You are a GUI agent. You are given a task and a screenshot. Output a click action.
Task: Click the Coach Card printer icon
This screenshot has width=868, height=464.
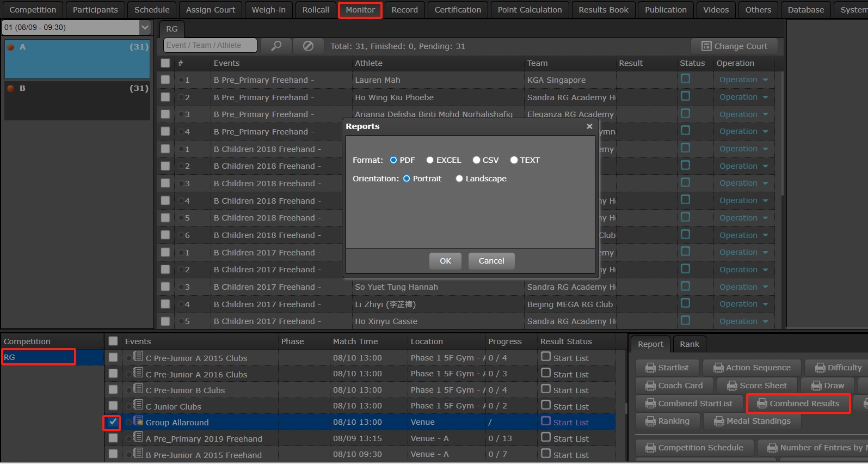650,386
